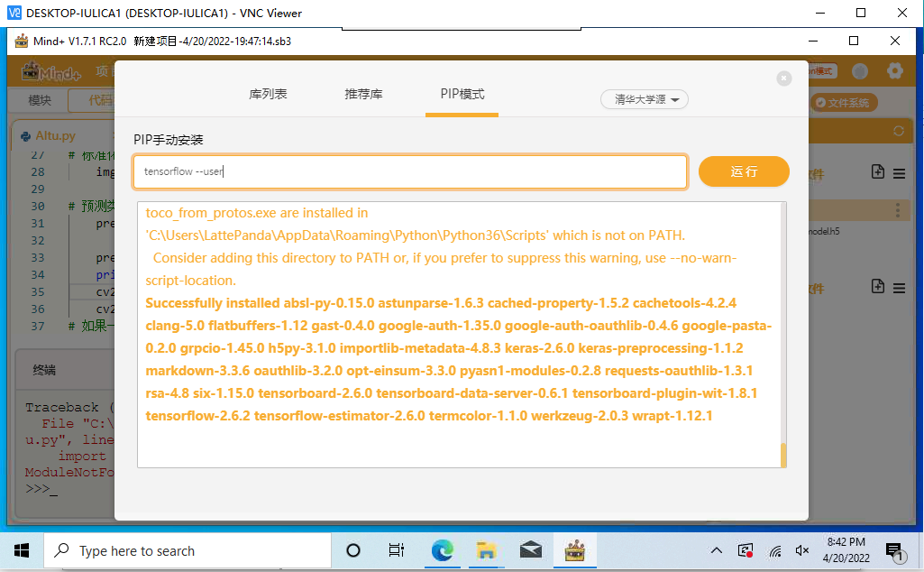Click the Mind+ logo in header
924x572 pixels.
51,72
